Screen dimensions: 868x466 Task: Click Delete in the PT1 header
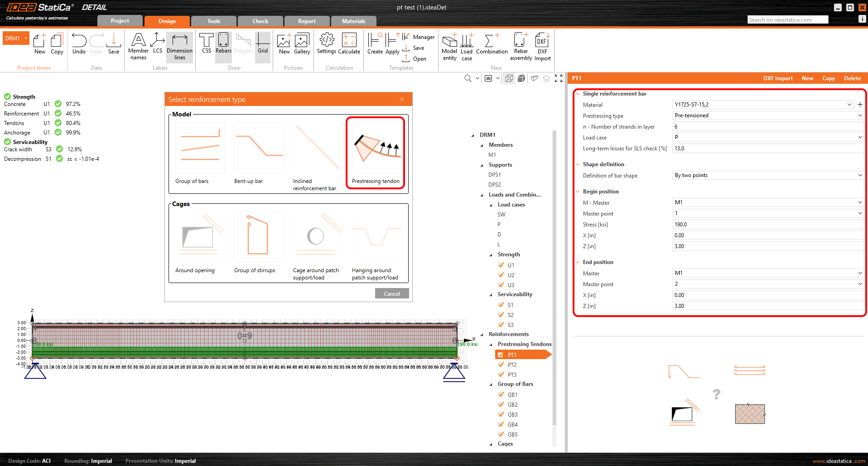852,78
